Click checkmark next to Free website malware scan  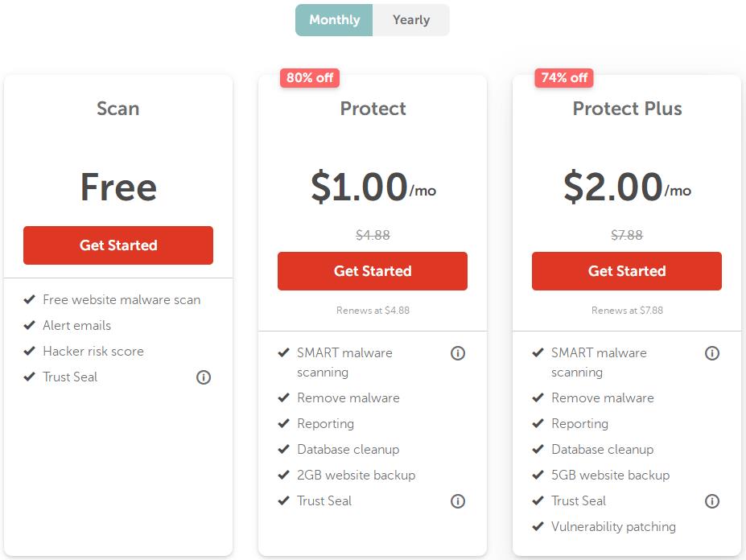pyautogui.click(x=29, y=300)
